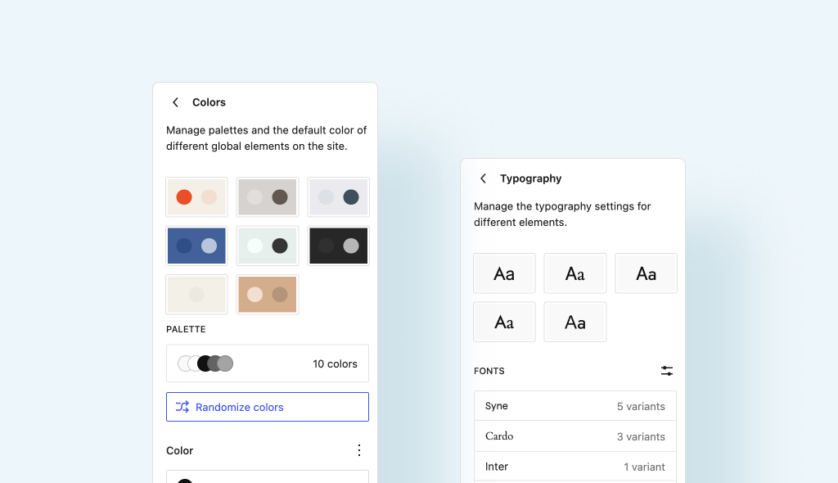The height and width of the screenshot is (483, 838).
Task: Open the 10 colors palette row
Action: pos(267,363)
